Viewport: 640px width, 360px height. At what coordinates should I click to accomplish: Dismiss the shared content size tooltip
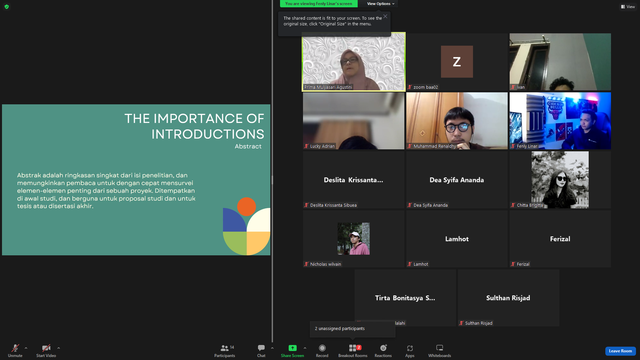385,16
